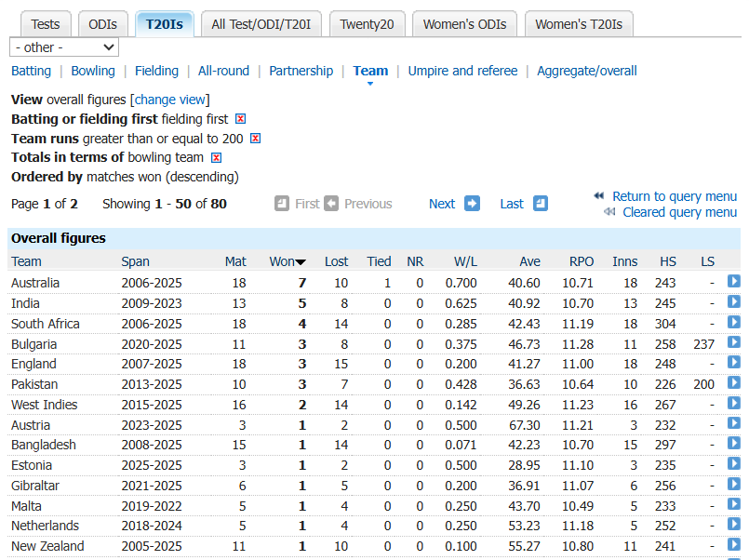
Task: Sort by the Inns column header
Action: [625, 261]
